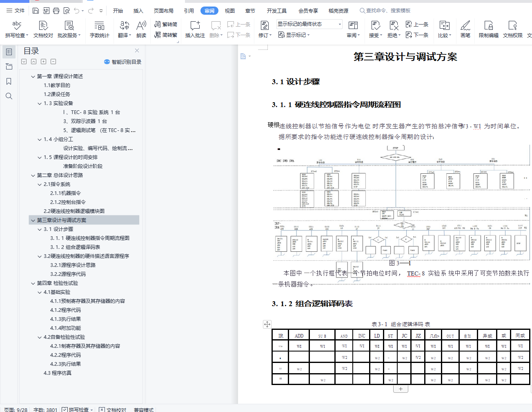
Task: Click the Undo arrow icon
Action: point(77,11)
